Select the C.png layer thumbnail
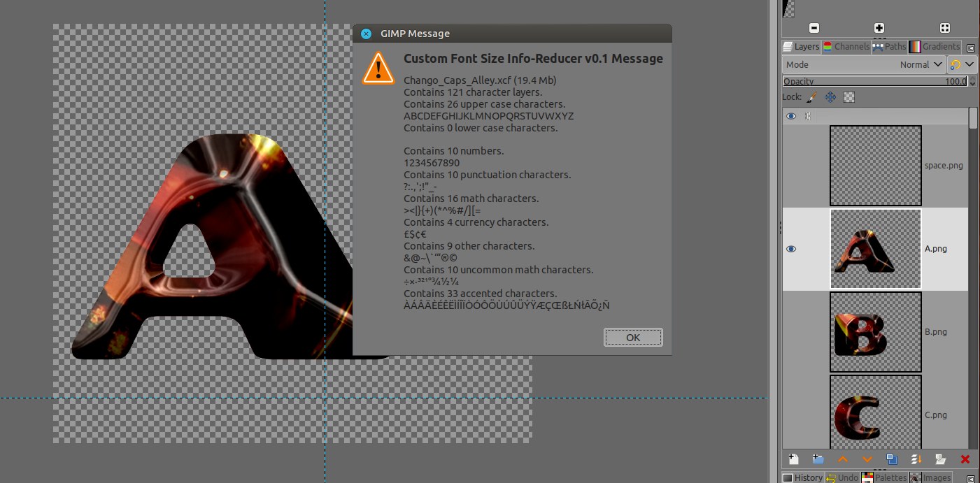This screenshot has height=483, width=980. click(x=876, y=412)
